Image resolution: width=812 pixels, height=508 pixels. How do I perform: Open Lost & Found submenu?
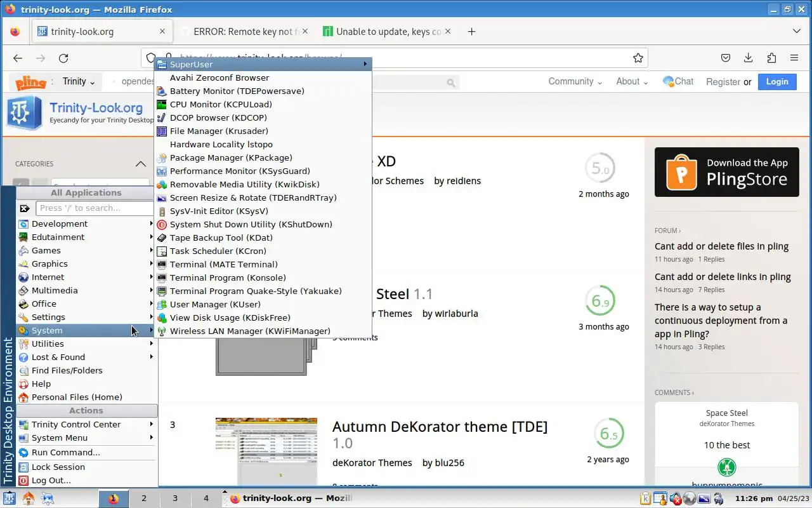pos(86,357)
